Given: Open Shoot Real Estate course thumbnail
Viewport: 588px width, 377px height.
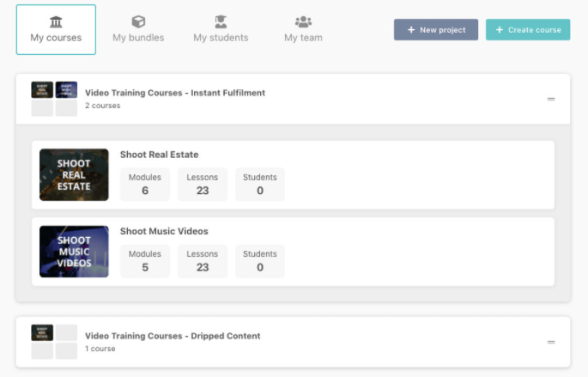Looking at the screenshot, I should [74, 175].
